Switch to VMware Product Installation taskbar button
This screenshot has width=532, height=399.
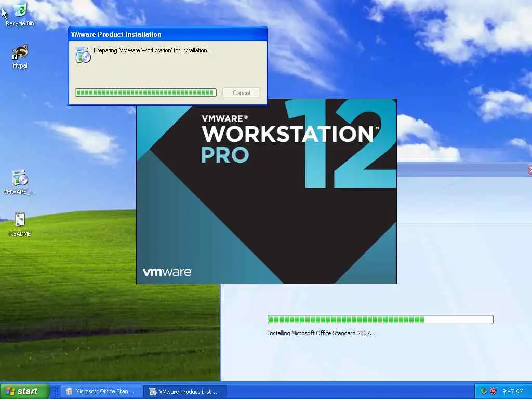tap(185, 392)
